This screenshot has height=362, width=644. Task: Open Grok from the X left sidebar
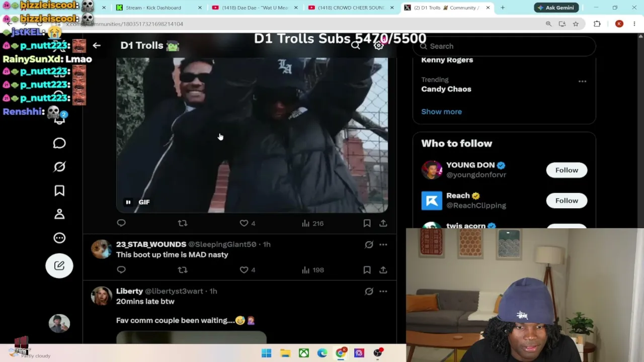pyautogui.click(x=59, y=167)
